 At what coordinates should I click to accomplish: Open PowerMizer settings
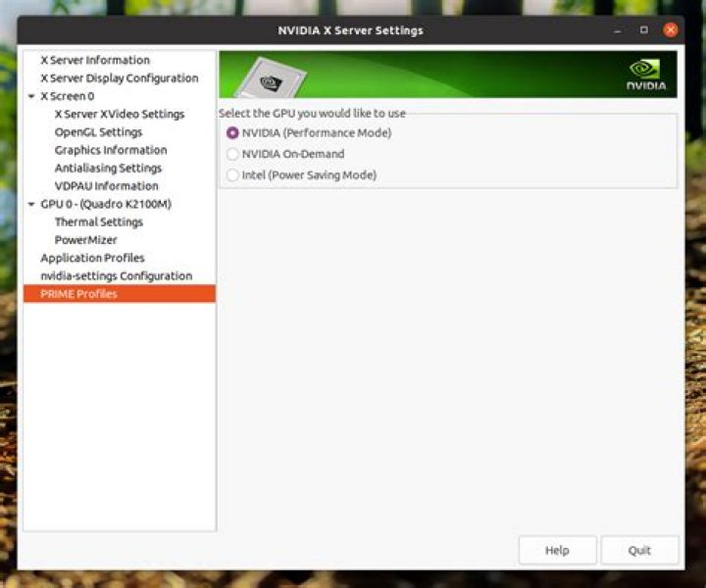click(85, 240)
